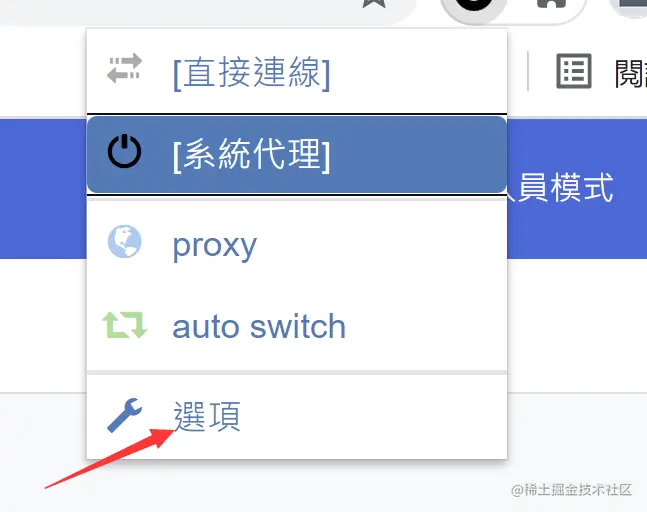Open the extensions puzzle toolbar icon
647x512 pixels.
tap(551, 3)
